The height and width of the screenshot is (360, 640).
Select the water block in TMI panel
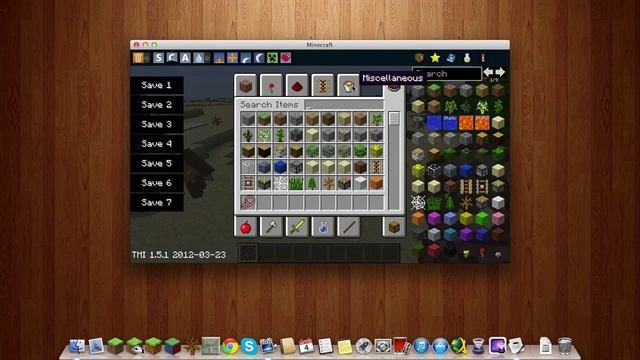tap(434, 122)
